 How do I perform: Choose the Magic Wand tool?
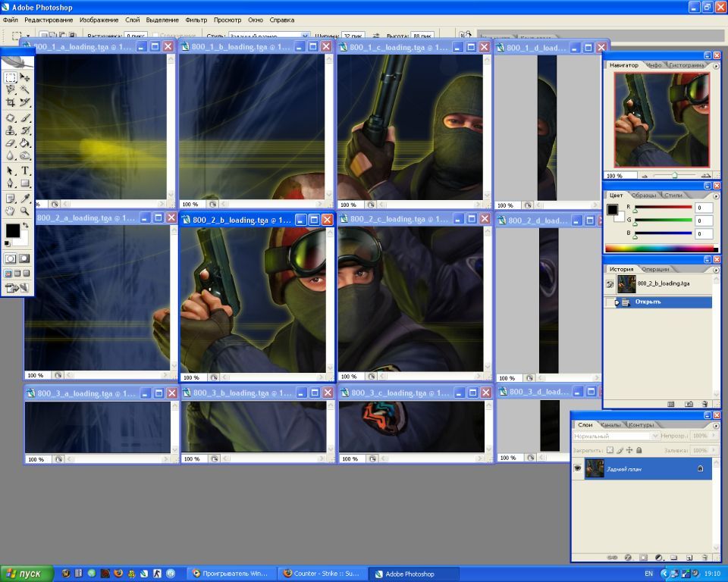(25, 89)
